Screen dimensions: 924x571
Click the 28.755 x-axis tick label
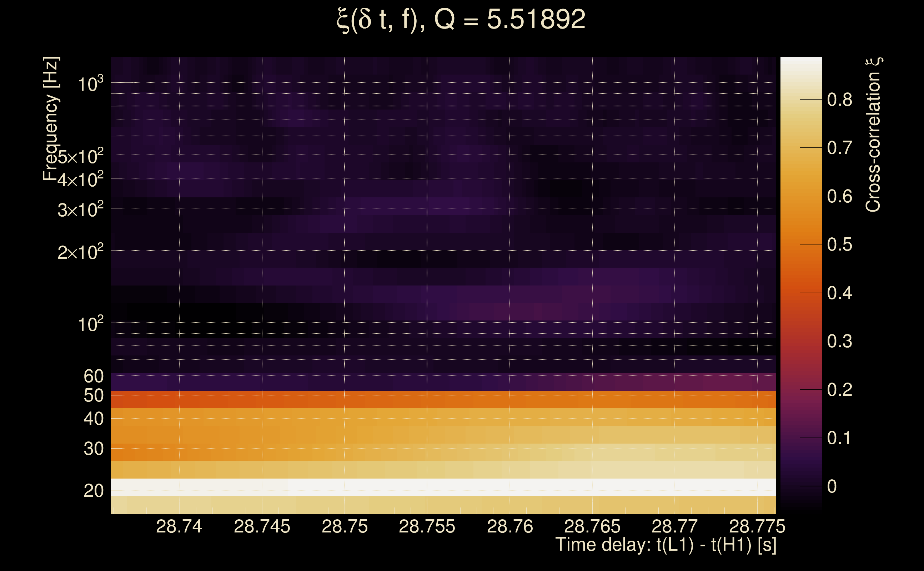[x=427, y=526]
